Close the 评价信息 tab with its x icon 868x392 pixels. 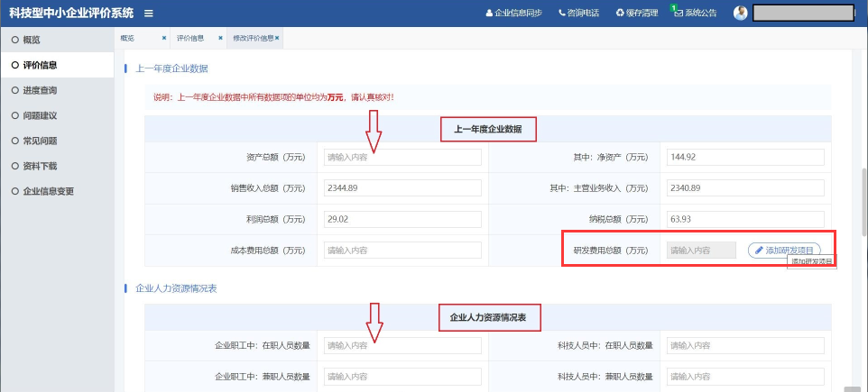coord(220,39)
